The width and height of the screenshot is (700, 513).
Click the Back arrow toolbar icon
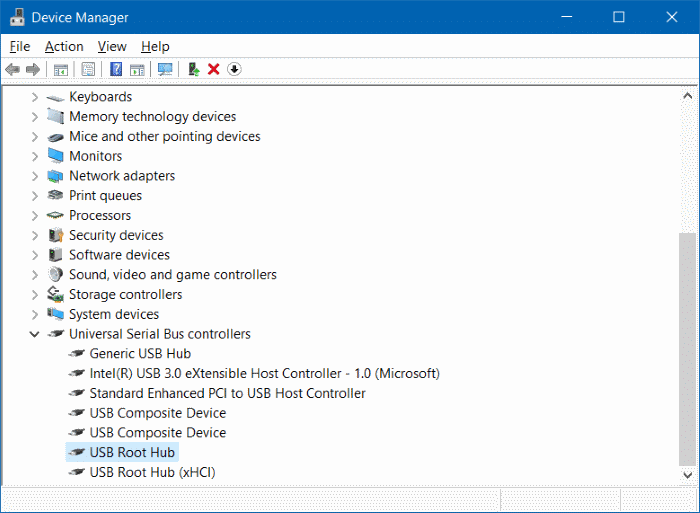coord(12,70)
